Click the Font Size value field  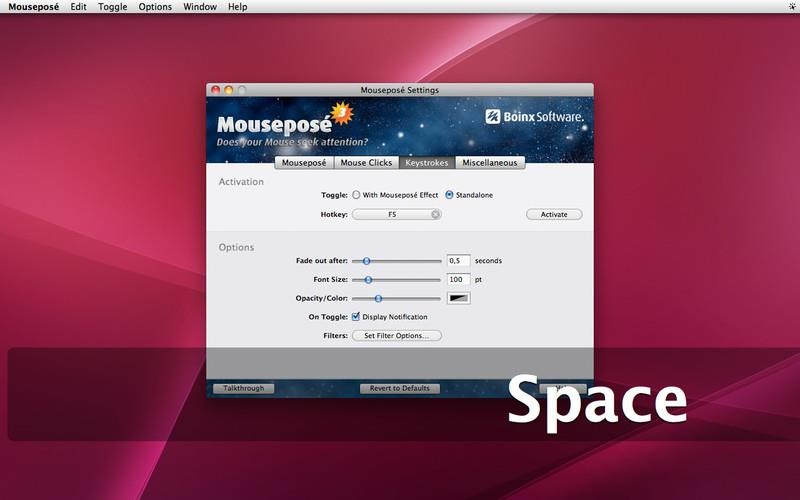click(458, 280)
